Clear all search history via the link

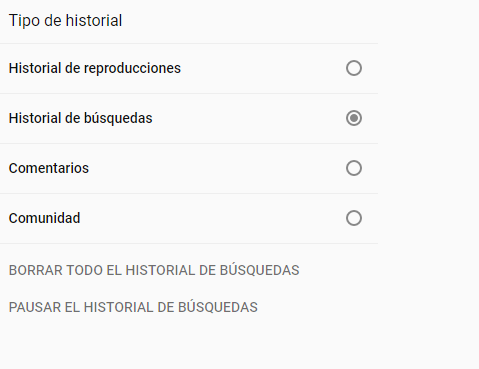[154, 270]
